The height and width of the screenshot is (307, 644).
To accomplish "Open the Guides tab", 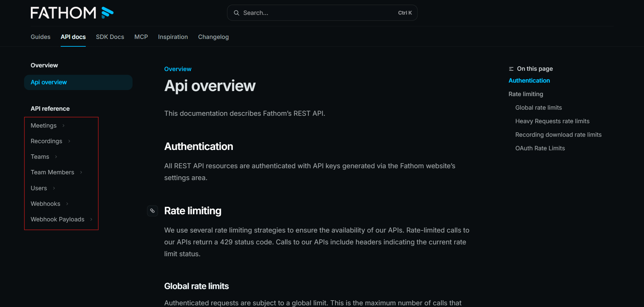I will pos(41,37).
